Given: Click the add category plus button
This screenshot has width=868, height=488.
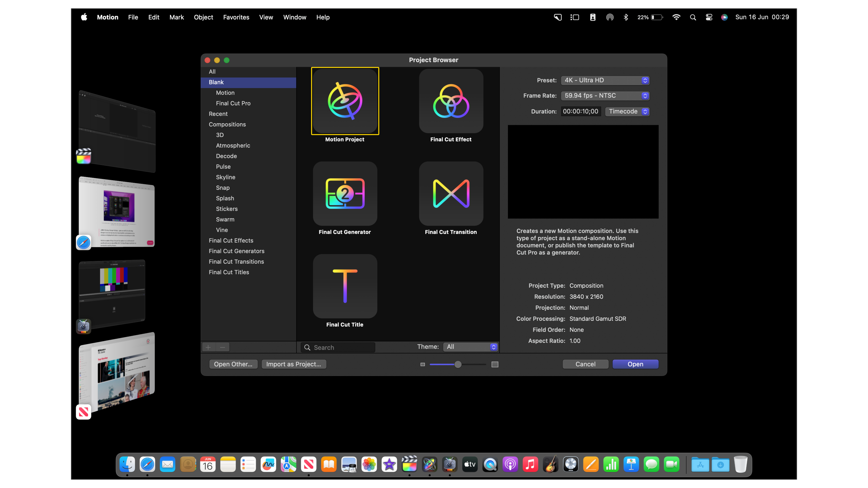Looking at the screenshot, I should [208, 347].
